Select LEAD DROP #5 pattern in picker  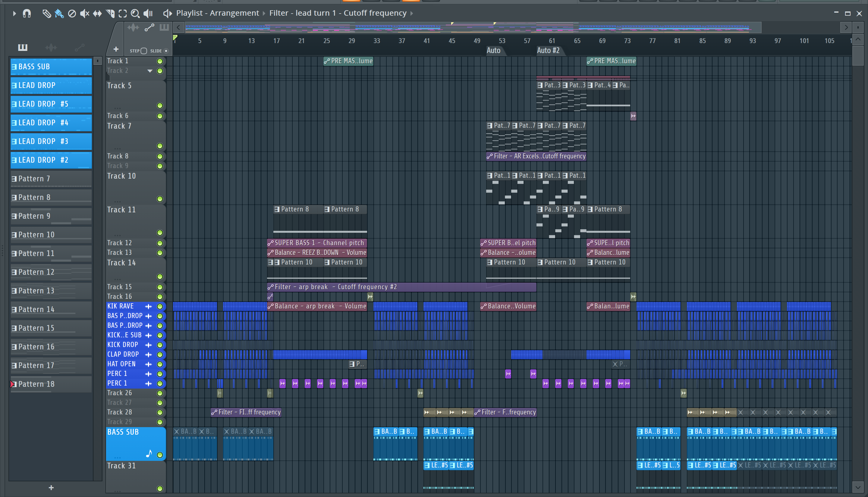pyautogui.click(x=51, y=104)
